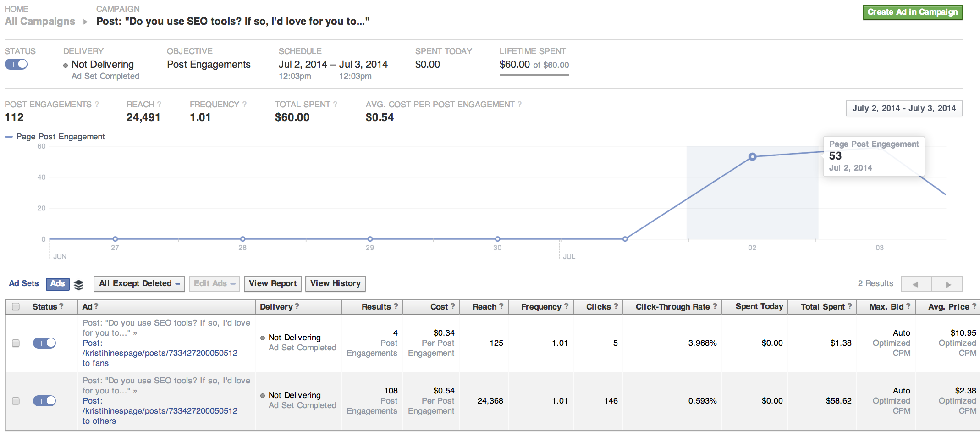The width and height of the screenshot is (980, 432).
Task: Click the question mark beside Click-Through Rate header
Action: [x=715, y=306]
